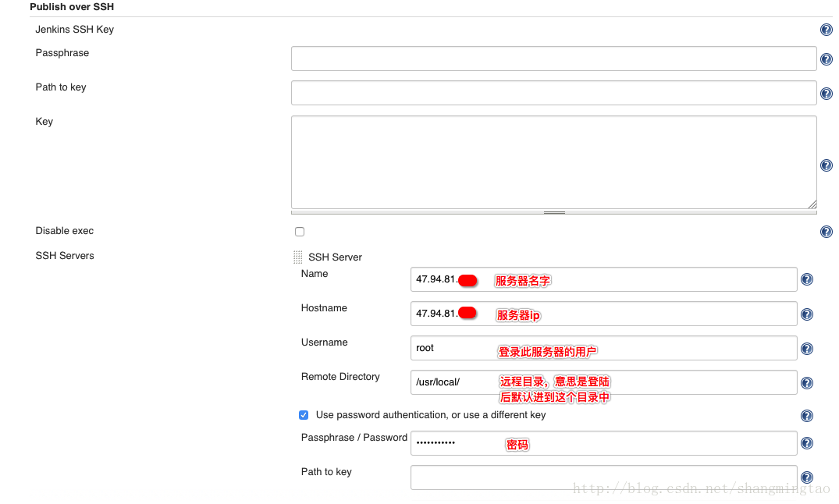Uncheck Use password authentication checkbox
839x504 pixels.
click(304, 415)
